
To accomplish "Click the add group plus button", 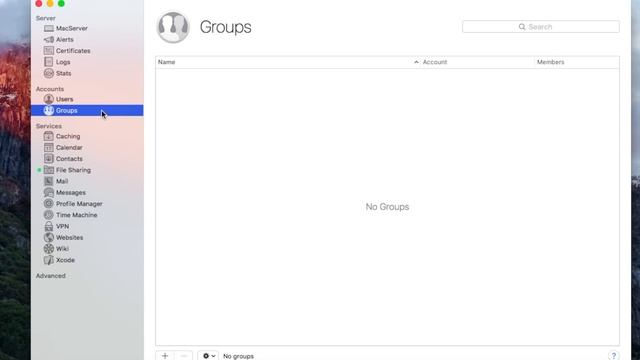I will [165, 356].
